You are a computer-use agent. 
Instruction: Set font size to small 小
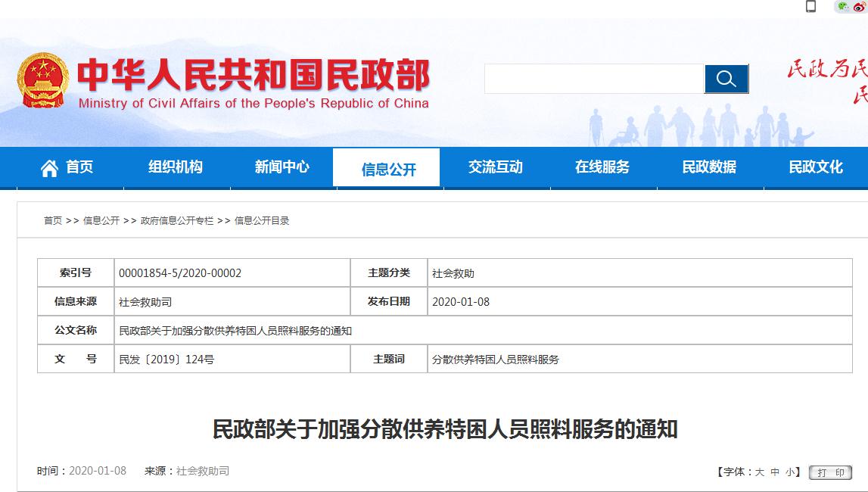(x=789, y=472)
